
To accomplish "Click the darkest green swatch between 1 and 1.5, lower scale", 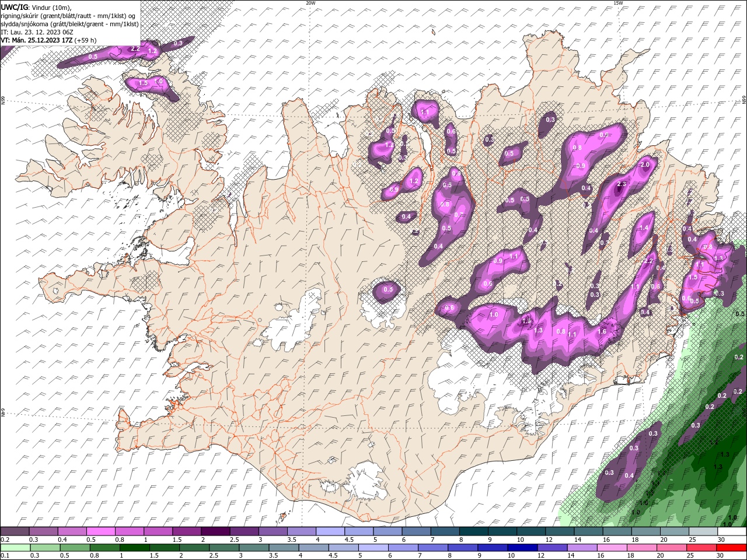I will [134, 548].
